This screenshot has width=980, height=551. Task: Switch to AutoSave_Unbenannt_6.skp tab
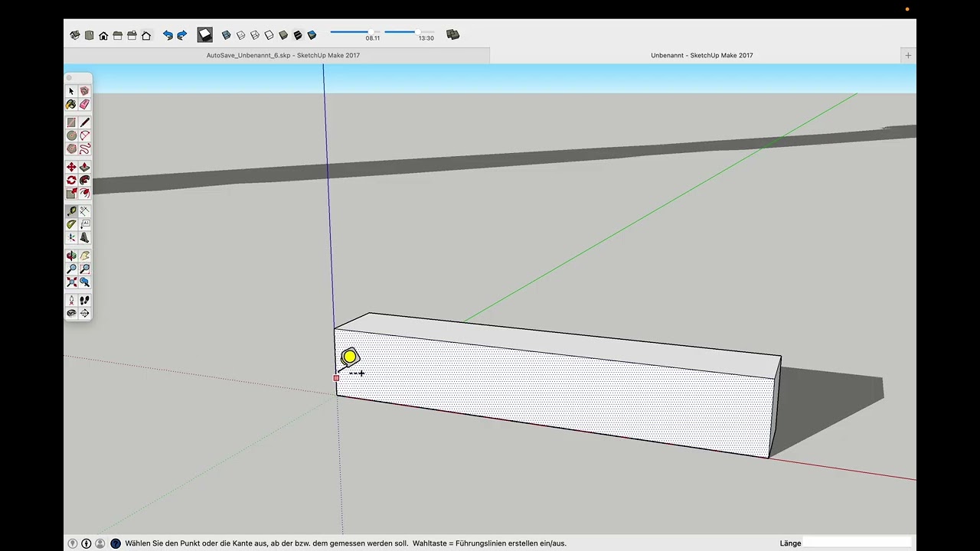(x=283, y=55)
